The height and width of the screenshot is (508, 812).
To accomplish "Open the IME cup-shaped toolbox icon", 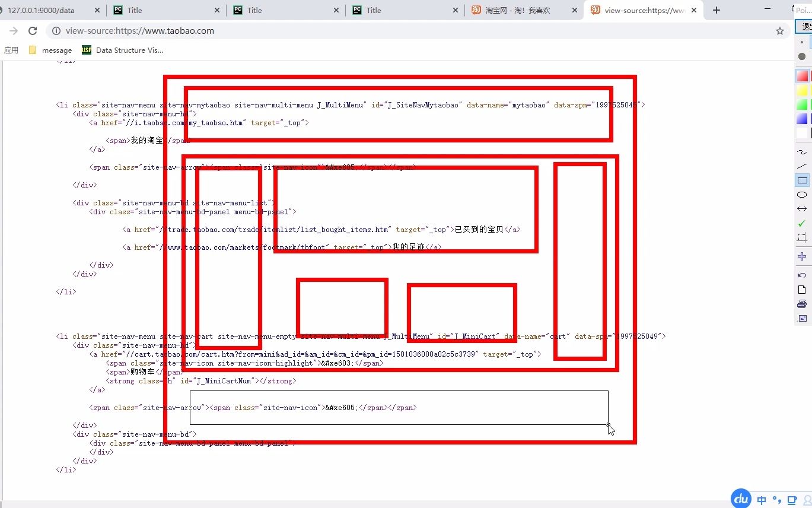I will [x=792, y=500].
